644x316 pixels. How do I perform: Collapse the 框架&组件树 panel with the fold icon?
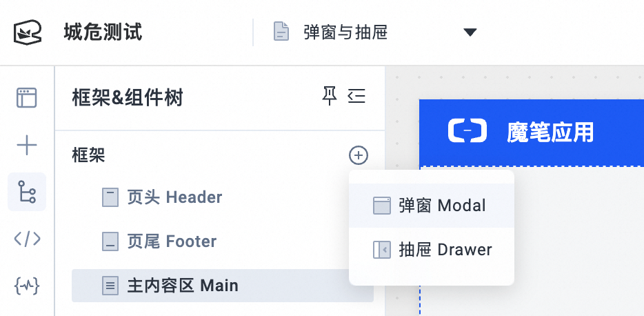[x=356, y=96]
